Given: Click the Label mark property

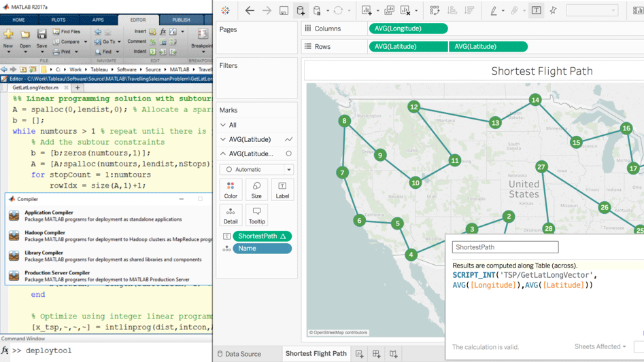Looking at the screenshot, I should pos(282,189).
